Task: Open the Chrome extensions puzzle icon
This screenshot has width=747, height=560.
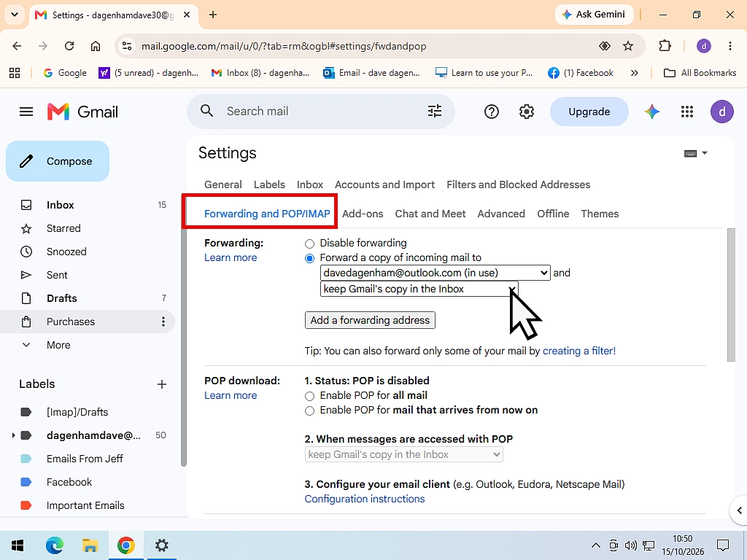Action: coord(665,46)
